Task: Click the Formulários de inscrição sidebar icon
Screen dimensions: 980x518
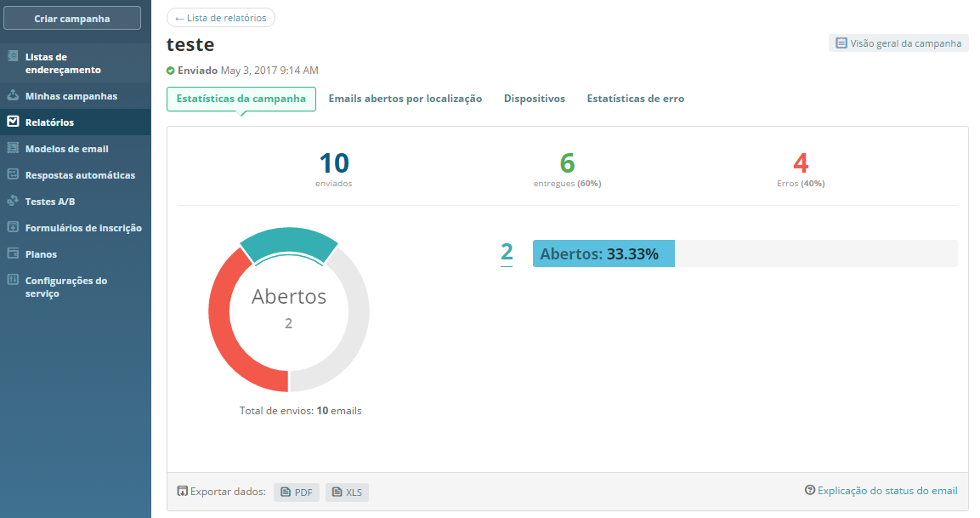Action: (x=13, y=227)
